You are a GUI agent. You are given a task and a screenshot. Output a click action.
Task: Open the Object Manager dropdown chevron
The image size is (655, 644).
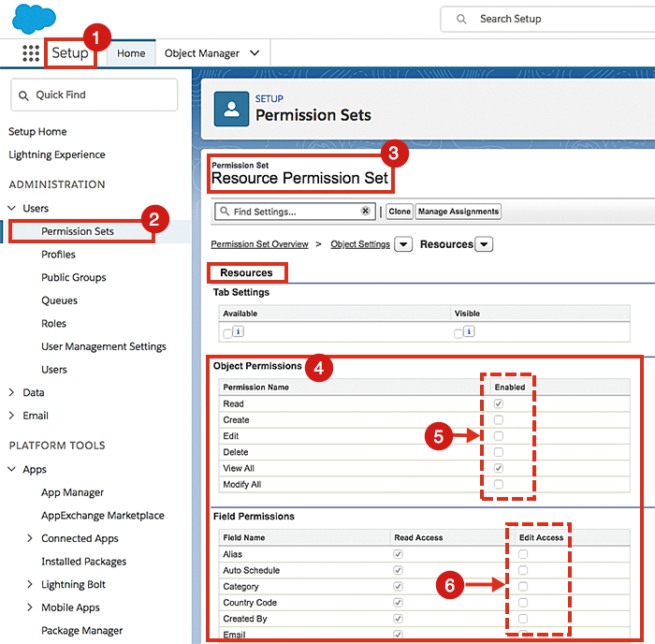tap(255, 53)
